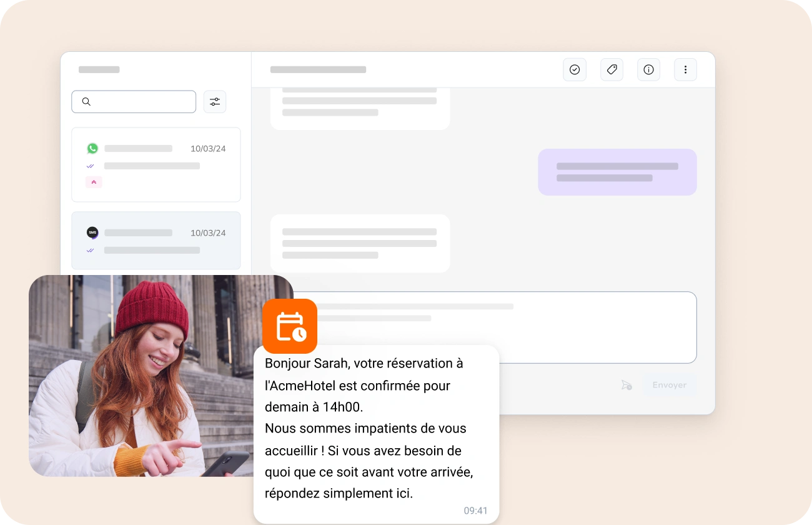Open the WhatsApp channel conversation icon
The width and height of the screenshot is (812, 525).
point(92,148)
